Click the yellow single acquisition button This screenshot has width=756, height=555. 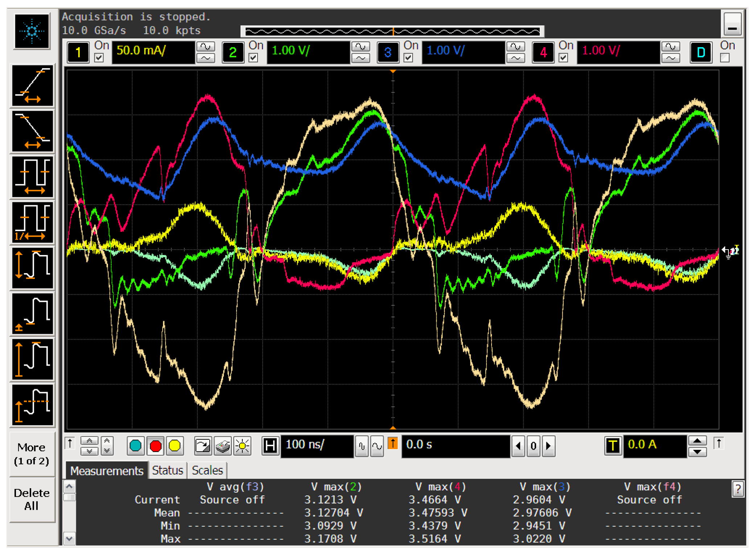[175, 446]
